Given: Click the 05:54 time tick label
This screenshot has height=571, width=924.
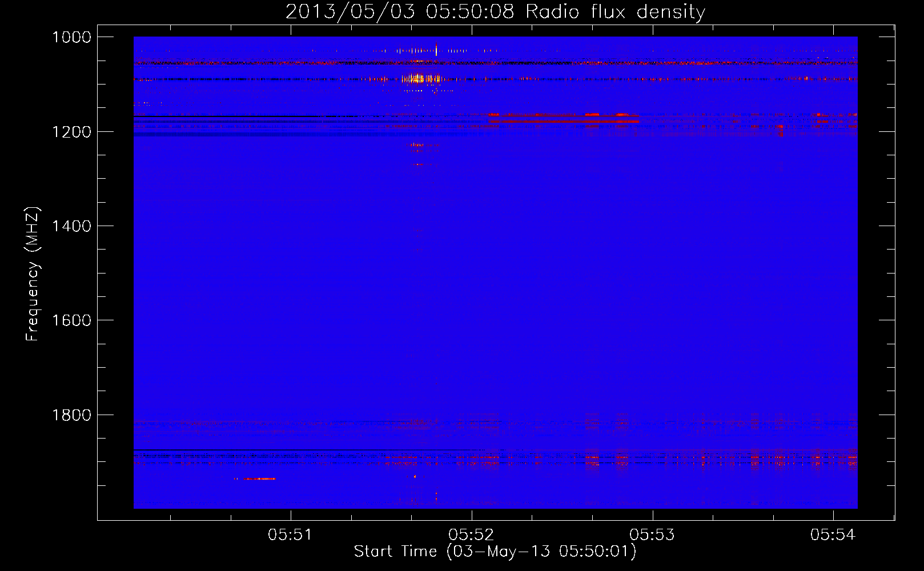Looking at the screenshot, I should tap(833, 534).
